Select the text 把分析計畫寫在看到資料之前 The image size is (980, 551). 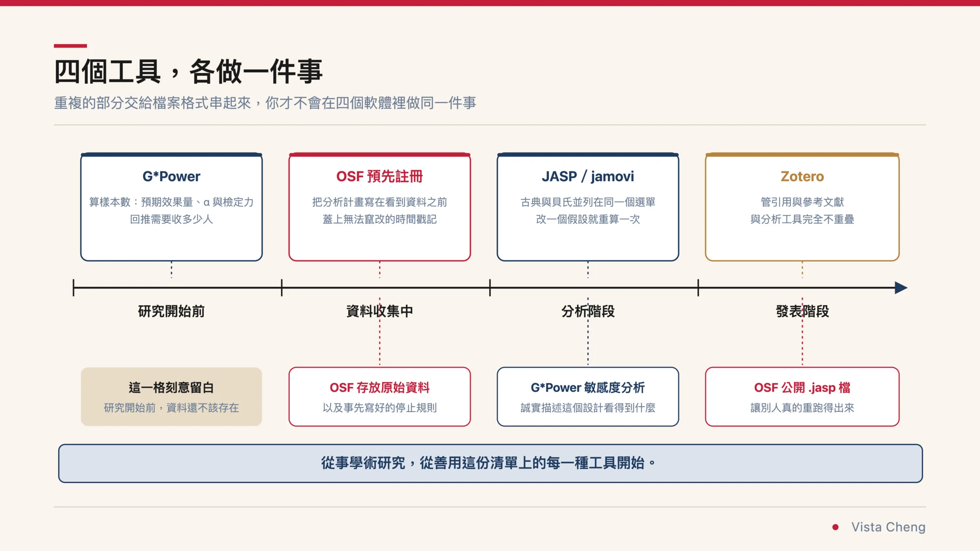379,202
